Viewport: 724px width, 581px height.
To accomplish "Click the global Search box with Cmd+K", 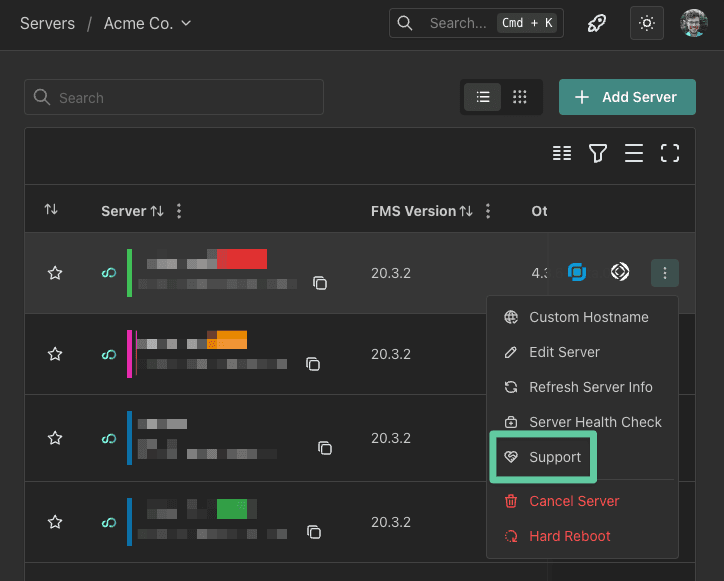I will [x=476, y=23].
